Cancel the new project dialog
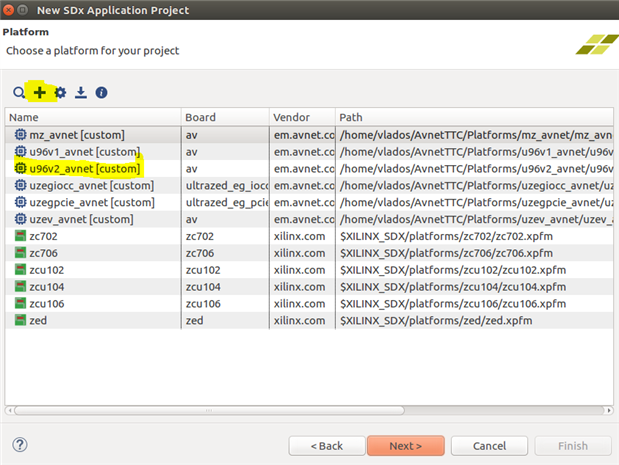Viewport: 619px width, 465px height. tap(490, 446)
